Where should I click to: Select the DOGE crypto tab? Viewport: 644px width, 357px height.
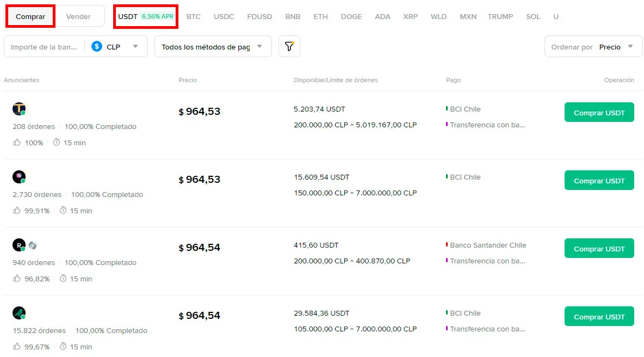pos(351,16)
